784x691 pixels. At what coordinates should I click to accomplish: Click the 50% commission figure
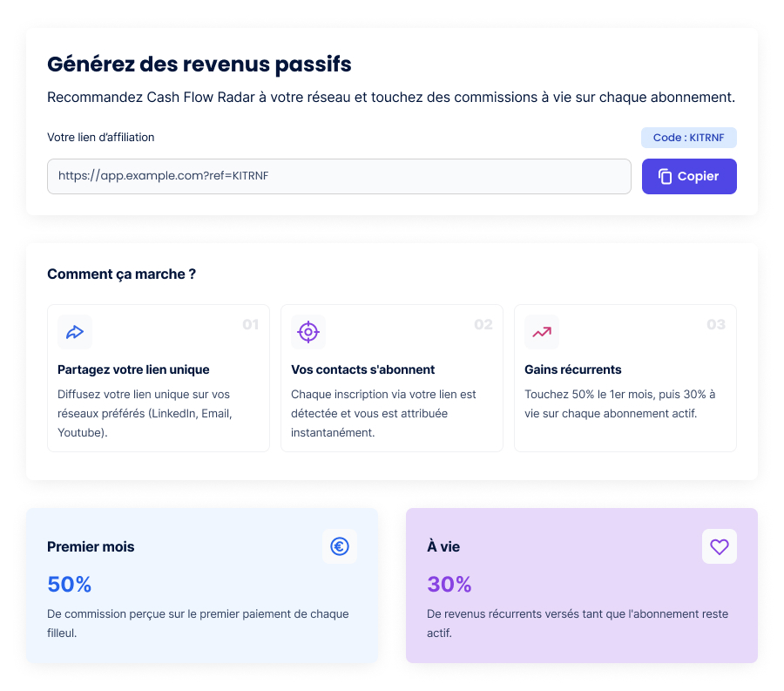pos(69,584)
